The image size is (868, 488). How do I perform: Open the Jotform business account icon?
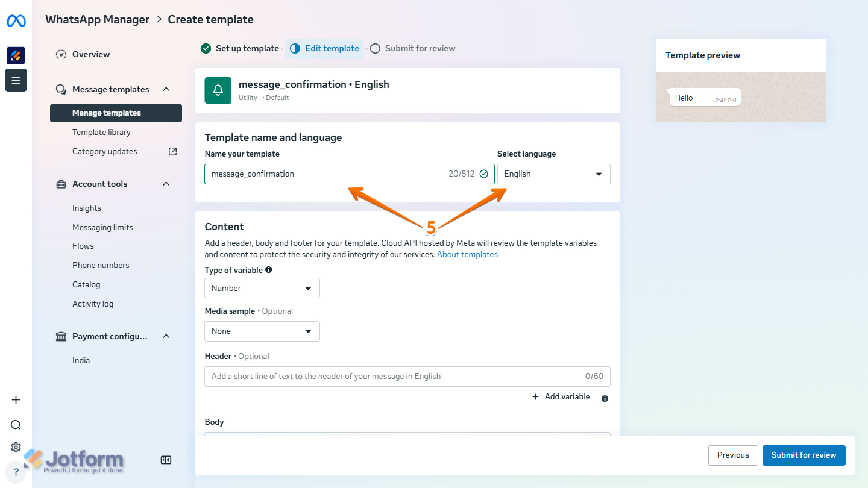coord(16,55)
